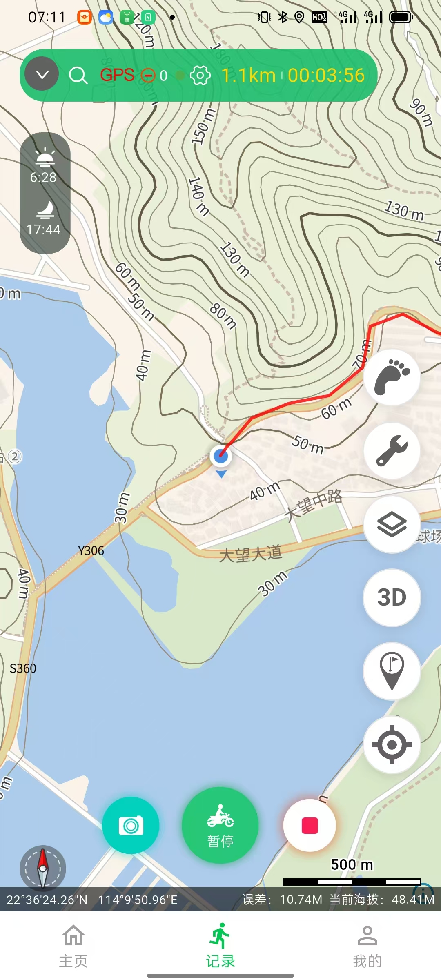Screen dimensions: 441x980
Task: Add a waypoint with flag pin icon
Action: click(x=392, y=671)
